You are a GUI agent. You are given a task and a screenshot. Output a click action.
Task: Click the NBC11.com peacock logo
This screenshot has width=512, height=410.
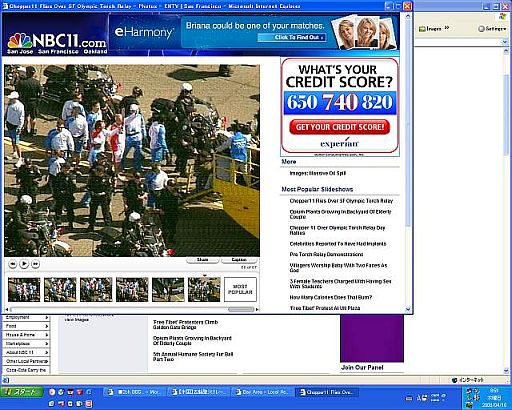click(20, 41)
